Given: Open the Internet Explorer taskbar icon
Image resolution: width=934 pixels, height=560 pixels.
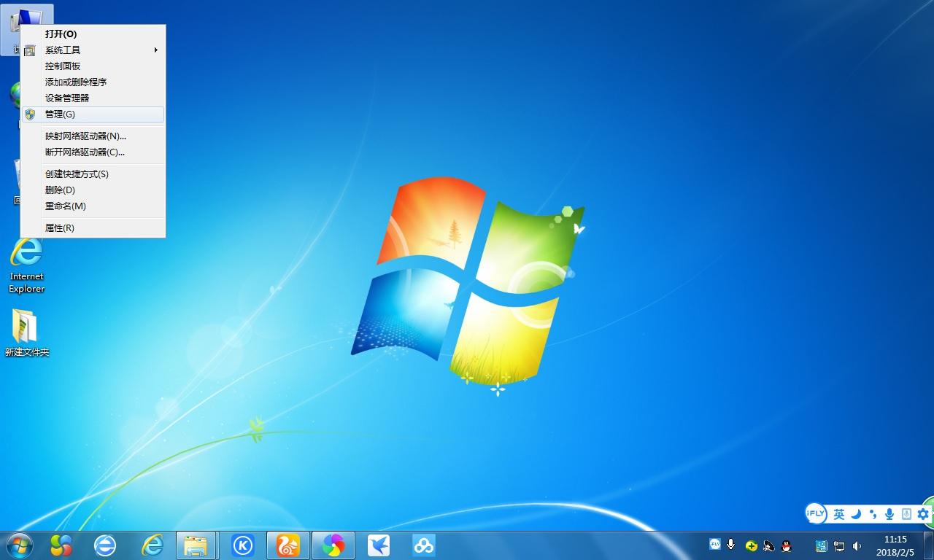Looking at the screenshot, I should pos(152,545).
